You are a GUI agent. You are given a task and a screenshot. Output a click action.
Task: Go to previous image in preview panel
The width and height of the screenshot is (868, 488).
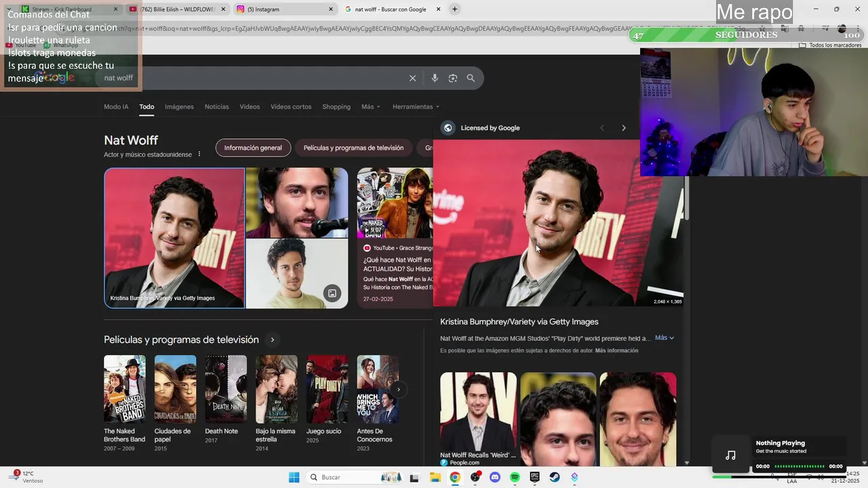tap(601, 127)
